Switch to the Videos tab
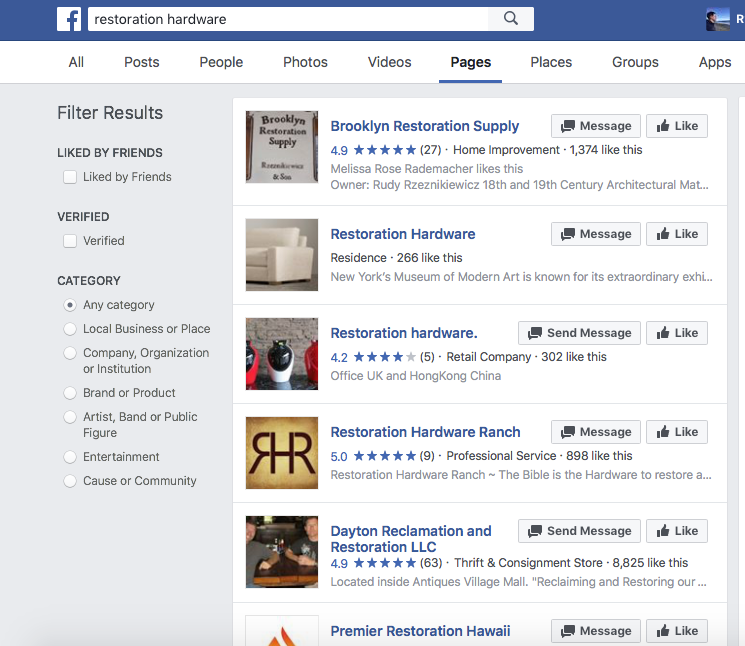745x646 pixels. point(389,62)
